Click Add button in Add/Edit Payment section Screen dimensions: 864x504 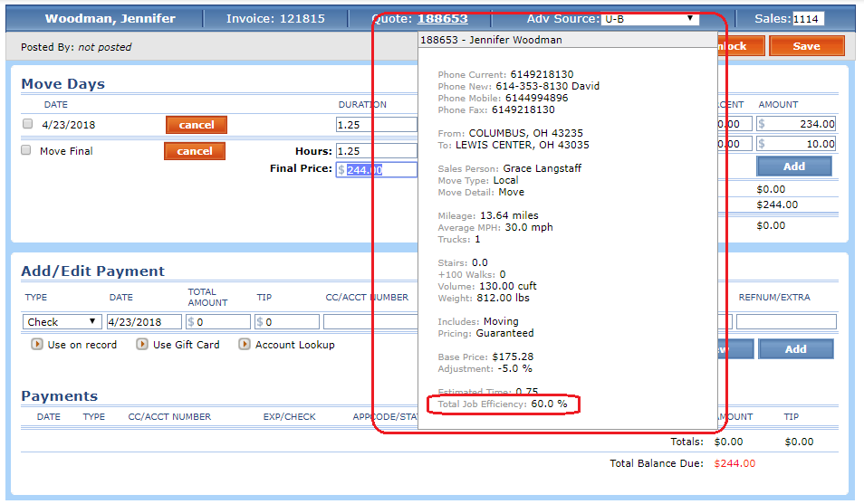pyautogui.click(x=795, y=349)
